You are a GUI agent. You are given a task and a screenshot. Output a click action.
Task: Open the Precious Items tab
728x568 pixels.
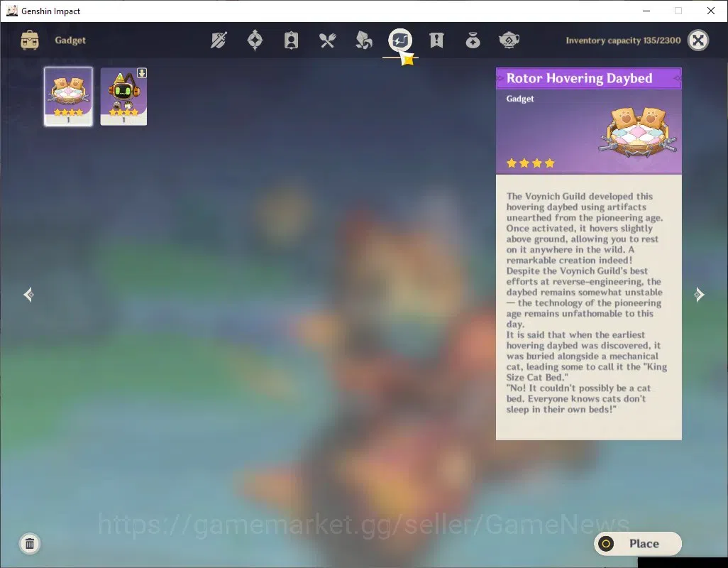(x=473, y=40)
